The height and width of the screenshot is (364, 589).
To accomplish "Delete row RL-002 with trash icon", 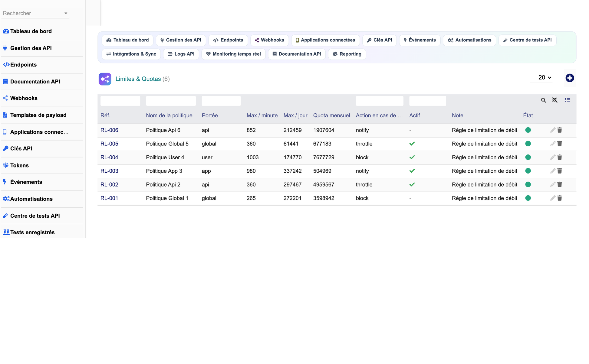I will (x=560, y=184).
